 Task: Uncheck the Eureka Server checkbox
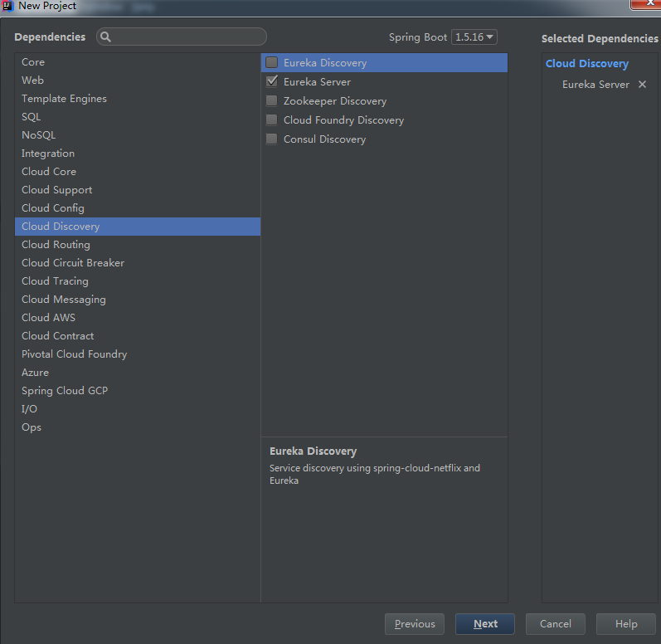(272, 82)
